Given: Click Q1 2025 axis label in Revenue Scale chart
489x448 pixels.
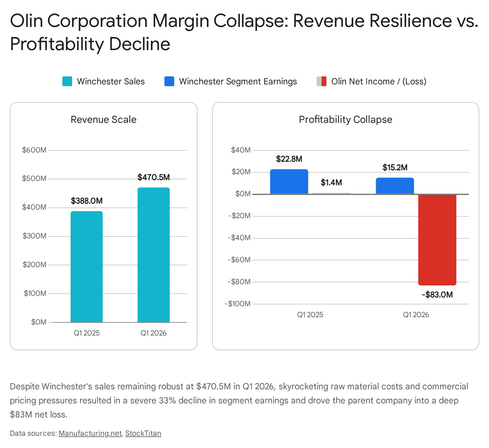Looking at the screenshot, I should tap(87, 333).
